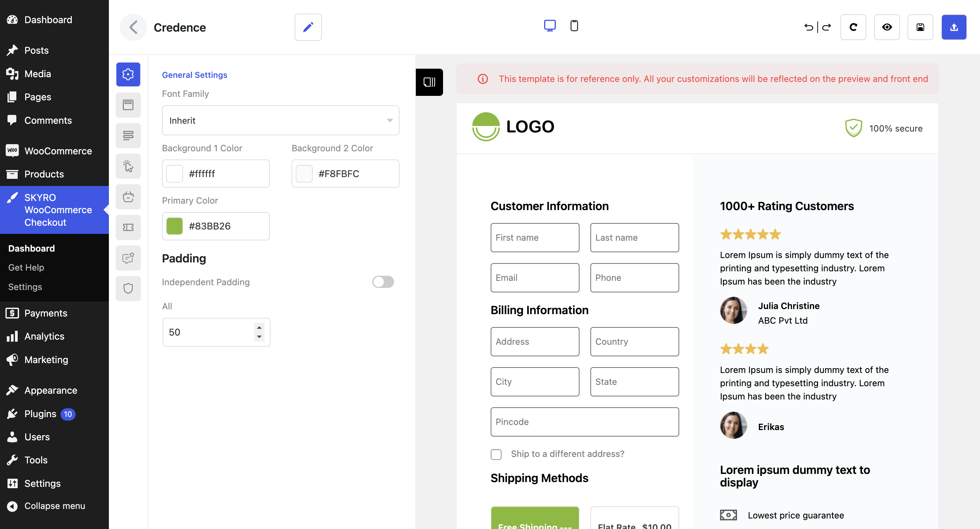980x529 pixels.
Task: Open the Plugins menu
Action: (54, 414)
